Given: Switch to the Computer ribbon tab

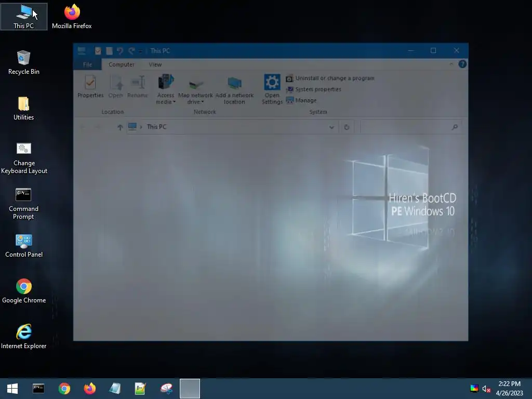Looking at the screenshot, I should pyautogui.click(x=122, y=64).
